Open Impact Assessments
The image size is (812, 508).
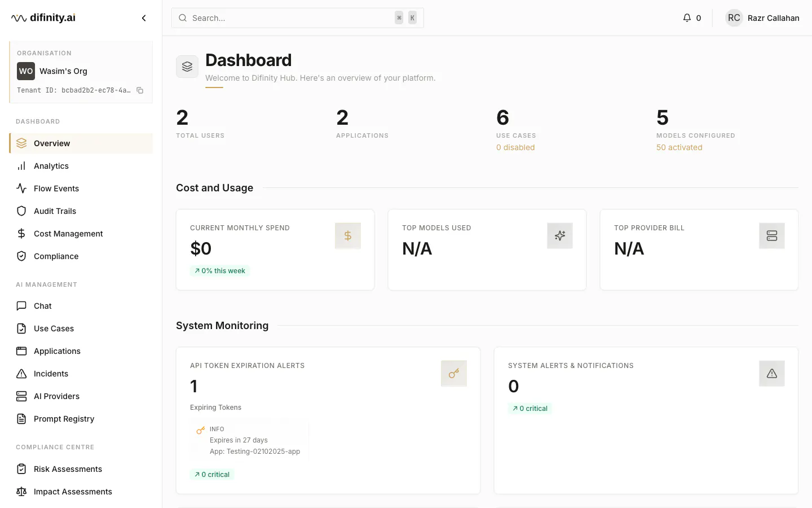(x=81, y=492)
